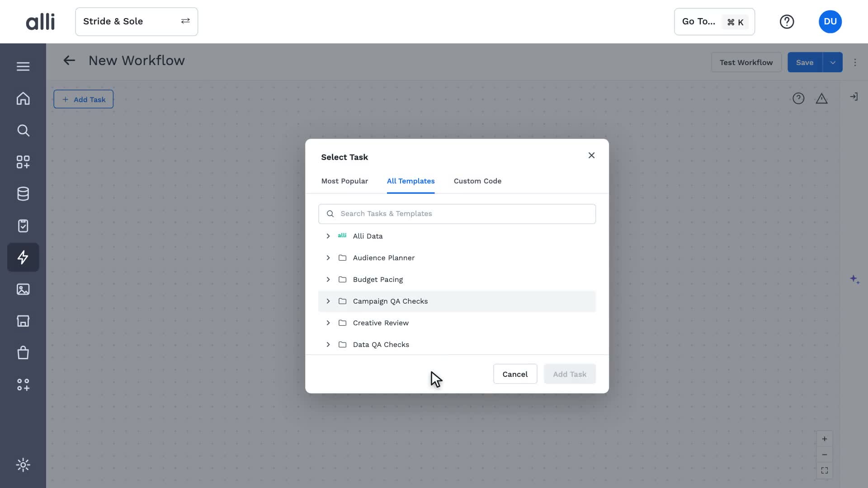868x488 pixels.
Task: Zoom out with the canvas minus button
Action: point(825,455)
